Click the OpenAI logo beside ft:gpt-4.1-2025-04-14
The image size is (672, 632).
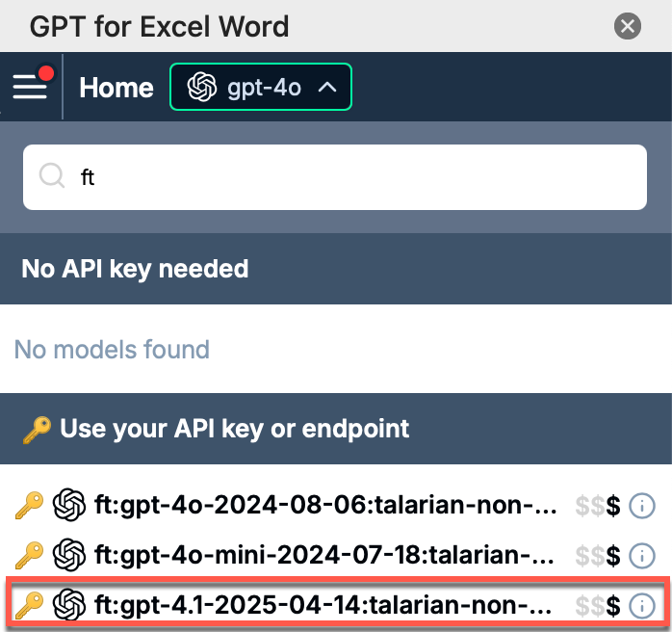point(70,605)
